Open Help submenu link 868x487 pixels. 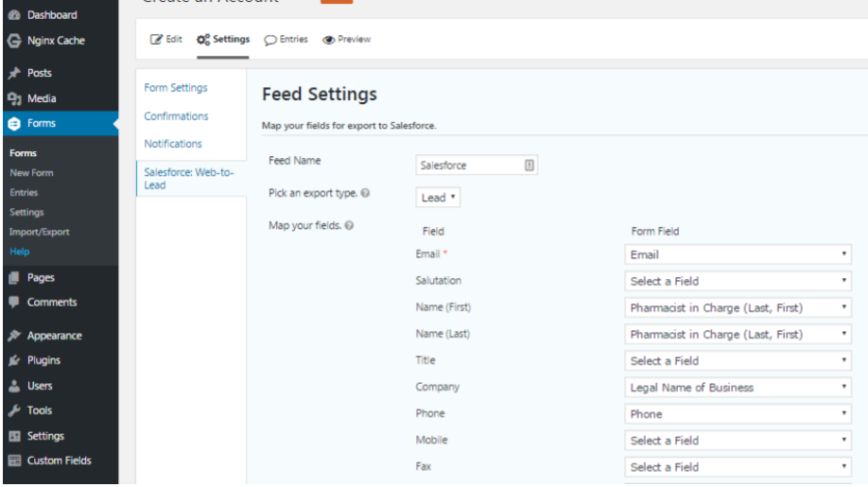click(19, 252)
